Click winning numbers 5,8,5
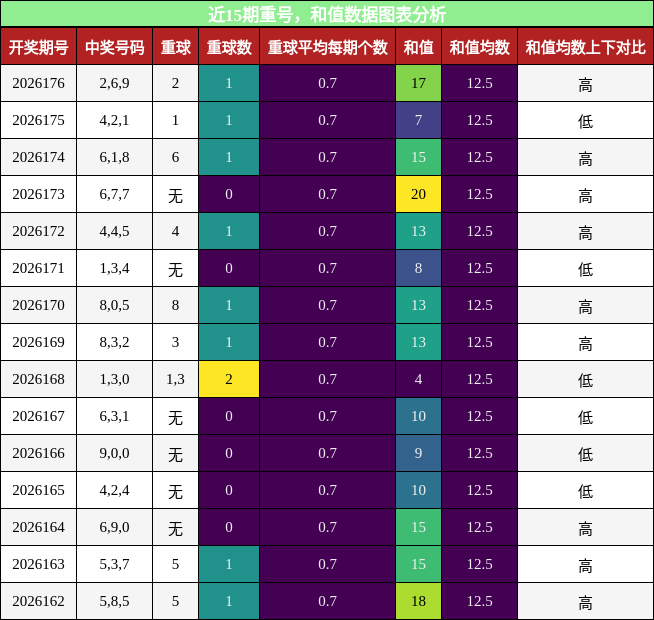 pos(114,601)
